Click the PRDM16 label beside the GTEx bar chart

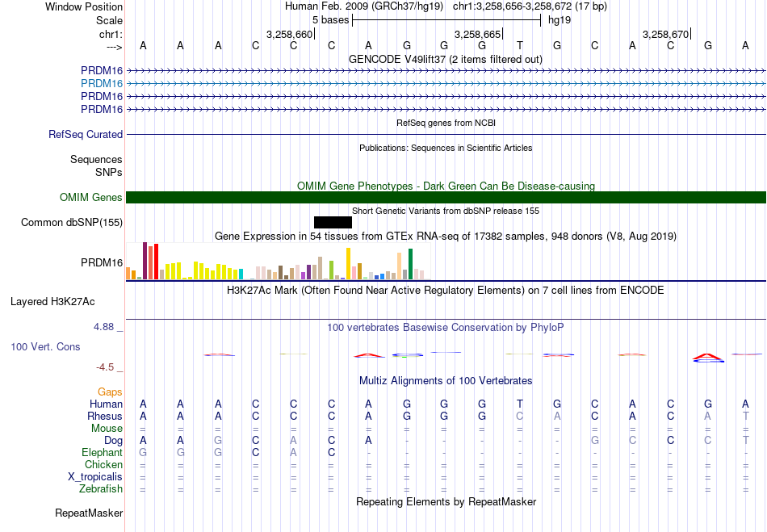point(102,262)
